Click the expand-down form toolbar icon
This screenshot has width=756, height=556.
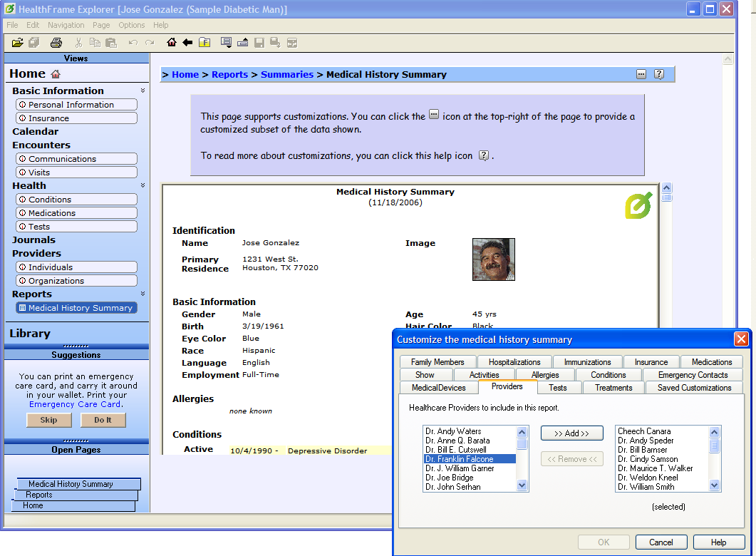point(226,43)
